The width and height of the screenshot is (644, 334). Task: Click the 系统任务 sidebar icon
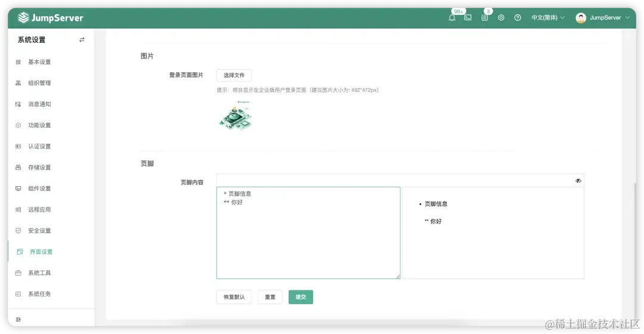[18, 293]
